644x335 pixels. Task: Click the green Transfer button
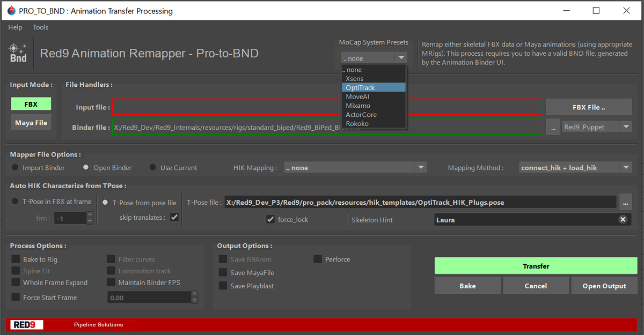(x=536, y=266)
